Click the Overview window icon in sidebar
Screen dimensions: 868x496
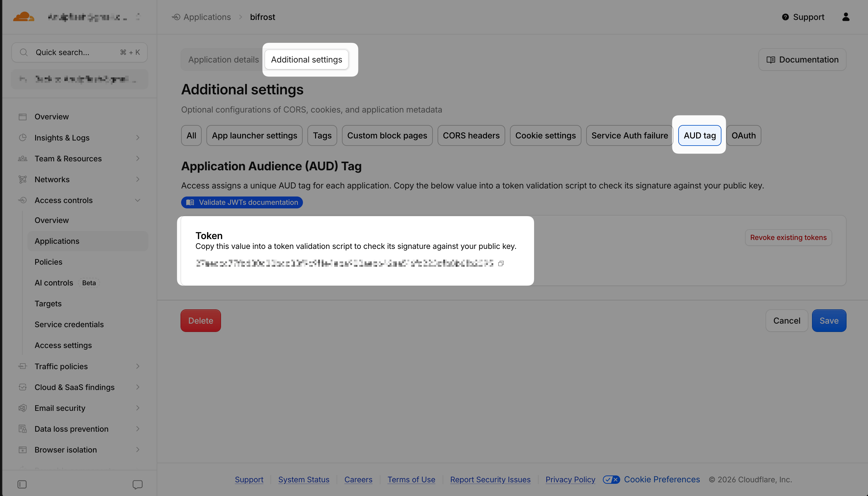[23, 117]
